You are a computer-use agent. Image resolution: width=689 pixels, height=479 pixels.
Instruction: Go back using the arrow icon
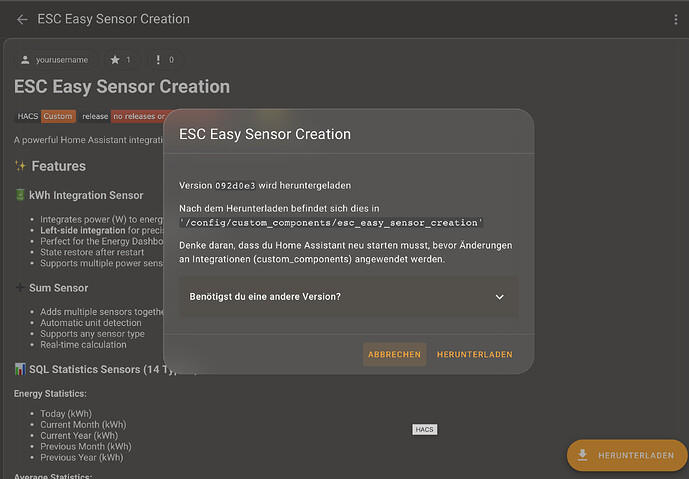tap(22, 19)
